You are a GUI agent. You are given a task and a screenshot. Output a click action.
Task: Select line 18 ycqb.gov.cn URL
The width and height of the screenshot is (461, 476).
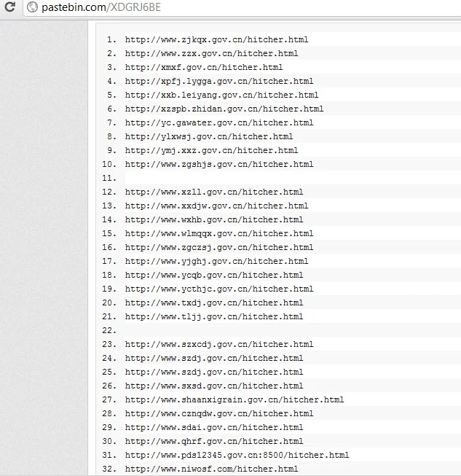(214, 276)
